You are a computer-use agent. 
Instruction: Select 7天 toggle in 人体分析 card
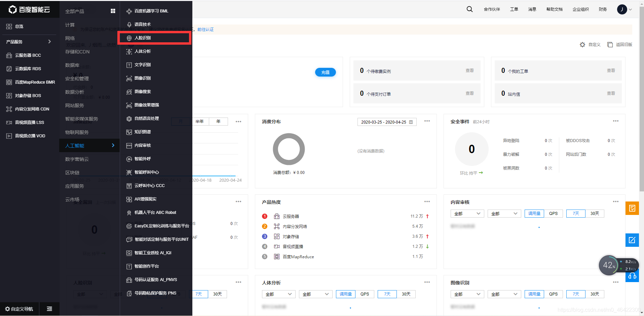coord(387,294)
